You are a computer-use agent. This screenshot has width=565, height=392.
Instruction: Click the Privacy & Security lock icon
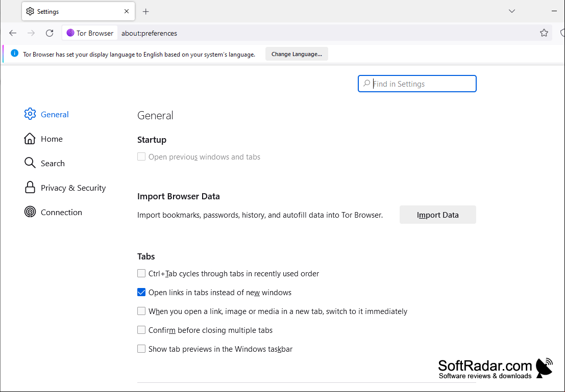pyautogui.click(x=30, y=188)
